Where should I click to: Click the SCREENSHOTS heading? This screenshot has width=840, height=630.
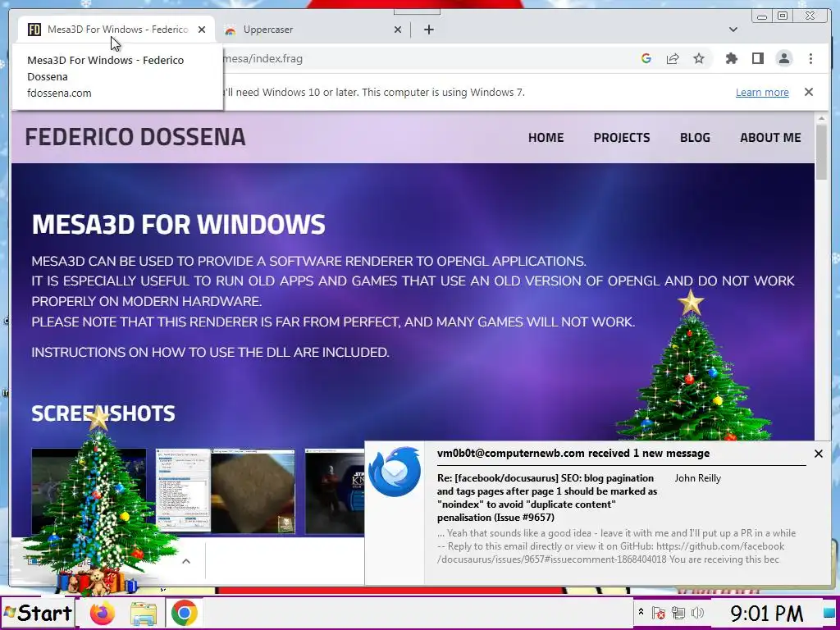(103, 413)
